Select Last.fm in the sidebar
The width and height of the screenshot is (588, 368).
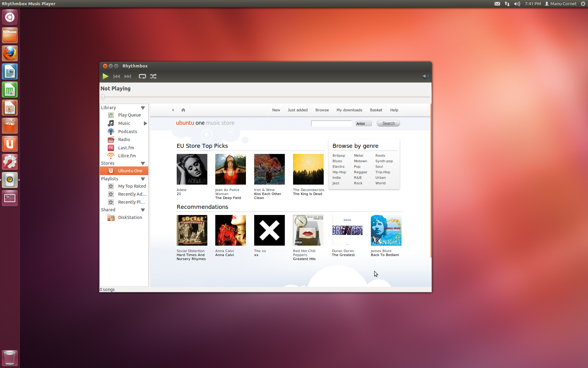coord(126,148)
